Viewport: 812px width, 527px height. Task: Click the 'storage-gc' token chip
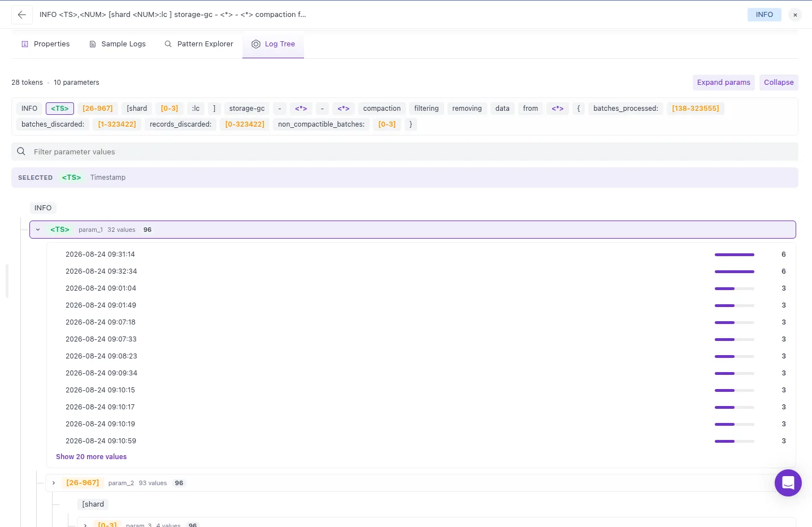(247, 109)
